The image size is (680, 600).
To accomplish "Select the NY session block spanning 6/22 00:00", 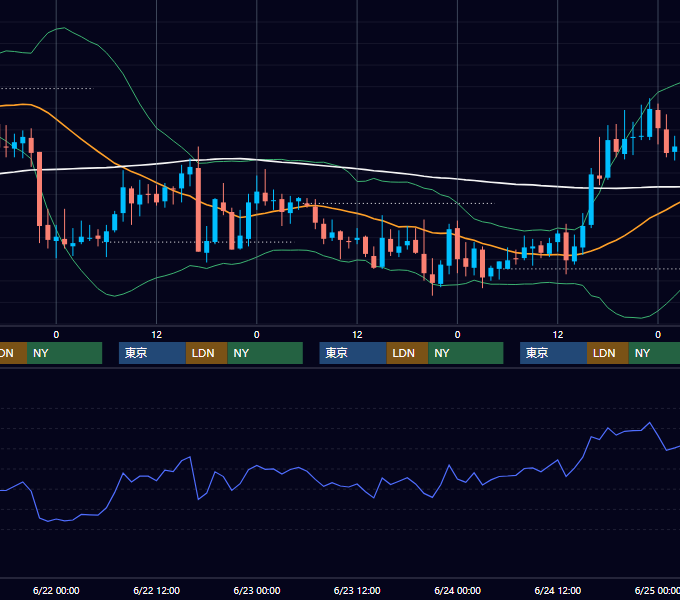I will click(x=64, y=353).
